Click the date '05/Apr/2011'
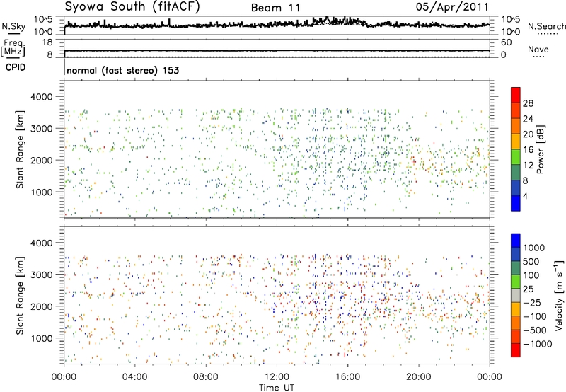 pyautogui.click(x=452, y=6)
